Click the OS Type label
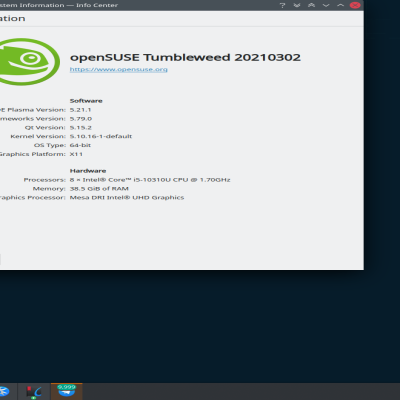This screenshot has width=400, height=400. click(50, 145)
